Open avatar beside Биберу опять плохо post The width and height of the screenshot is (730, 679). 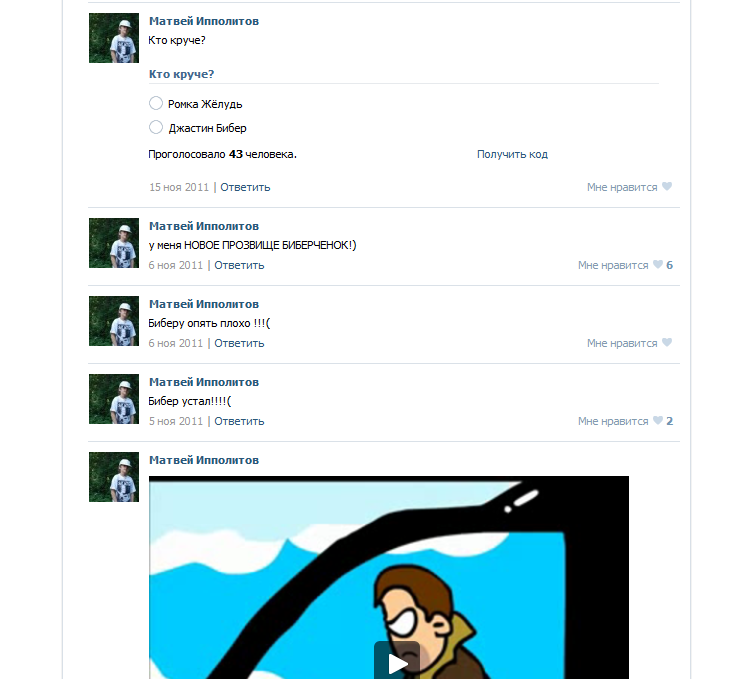(x=114, y=321)
